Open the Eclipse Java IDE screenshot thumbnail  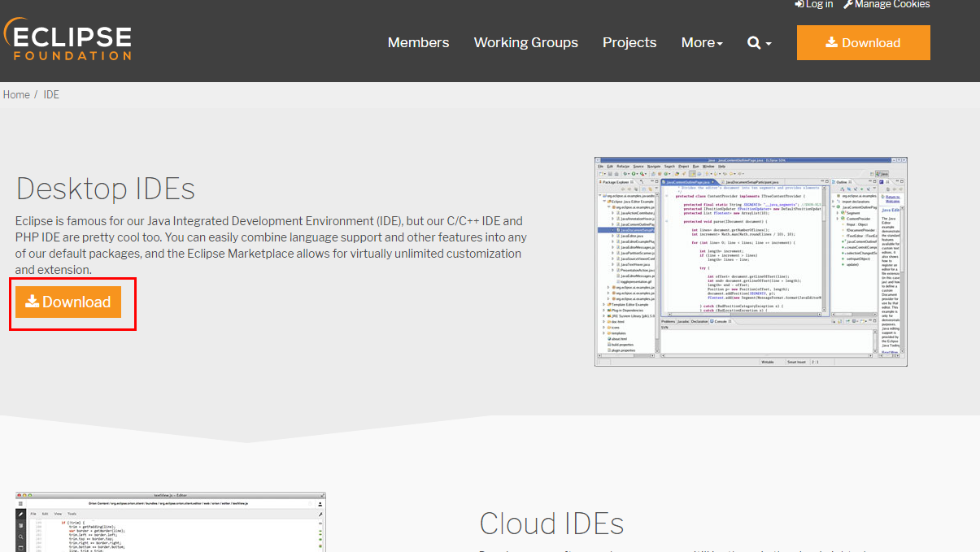pos(751,262)
